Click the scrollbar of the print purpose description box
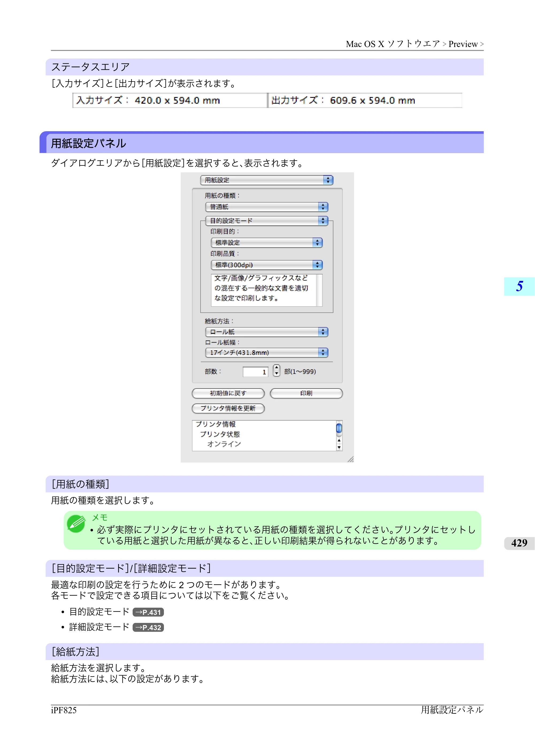The height and width of the screenshot is (756, 535). click(x=319, y=290)
